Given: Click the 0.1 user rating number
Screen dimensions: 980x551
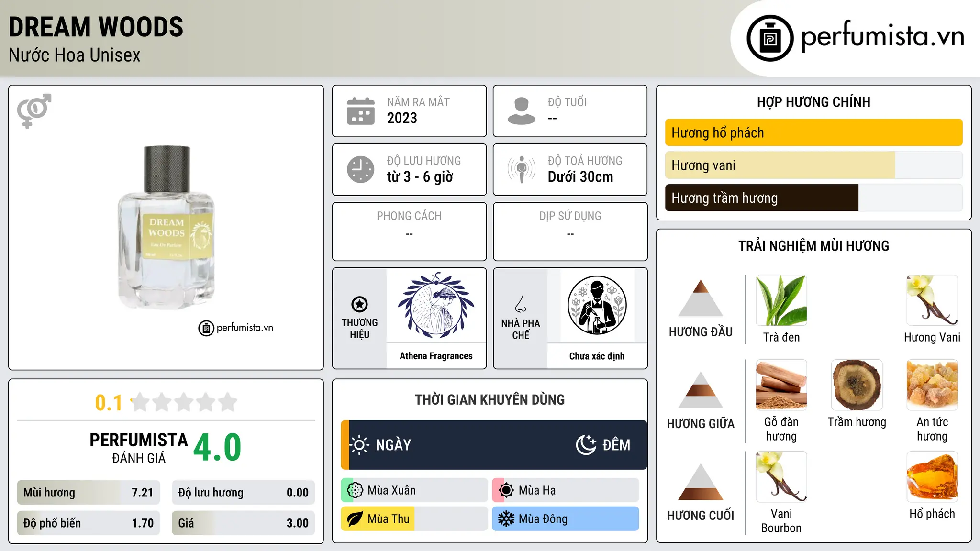Looking at the screenshot, I should click(109, 403).
